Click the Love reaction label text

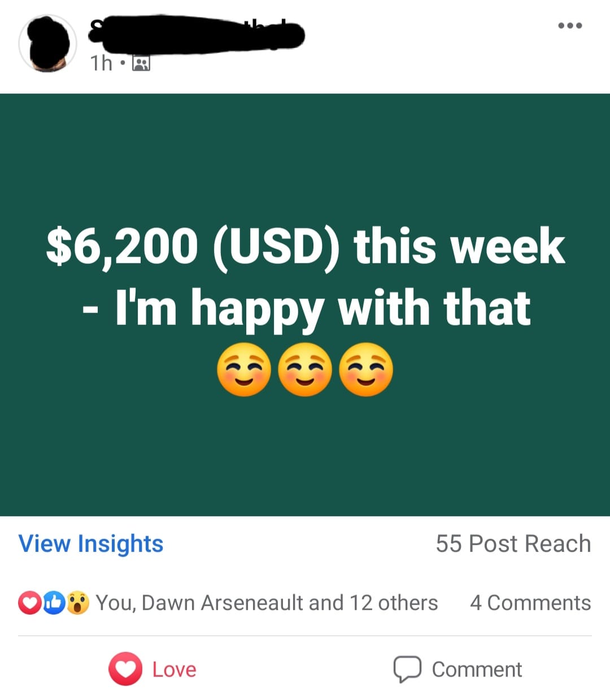click(175, 669)
